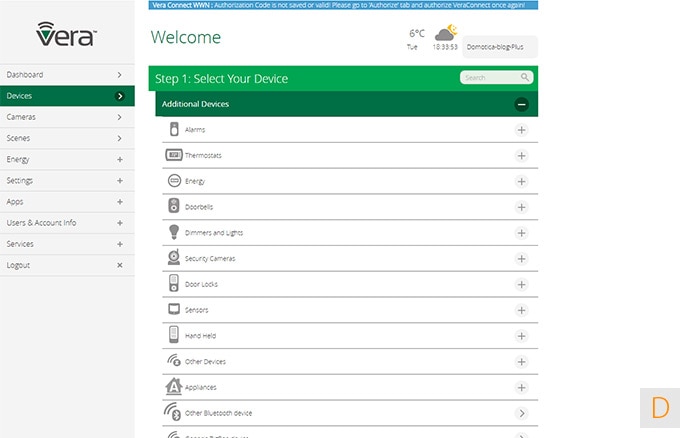Click the Security Cameras icon
Image resolution: width=690 pixels, height=438 pixels.
coord(174,258)
